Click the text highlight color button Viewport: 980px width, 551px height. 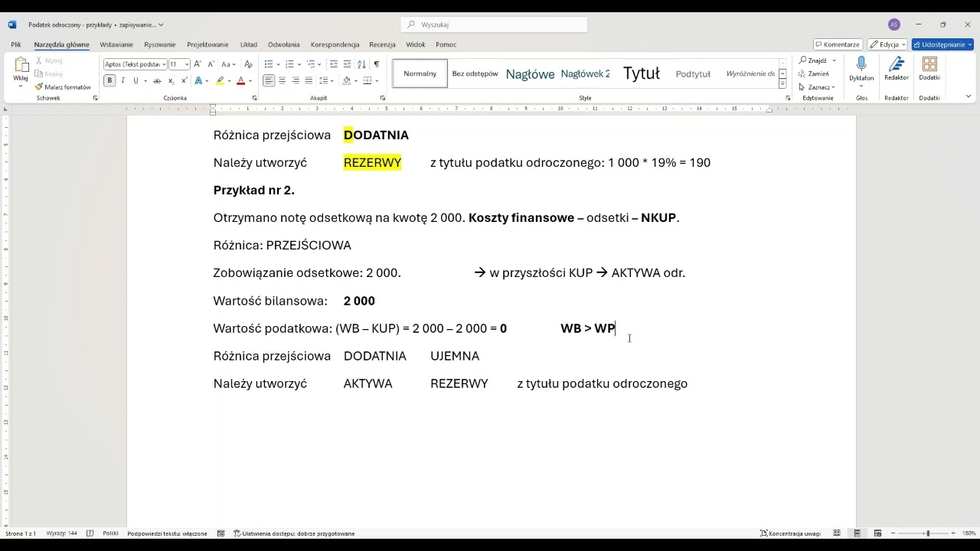[x=220, y=80]
